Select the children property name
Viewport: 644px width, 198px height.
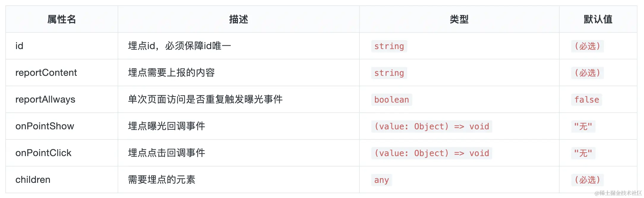click(33, 180)
